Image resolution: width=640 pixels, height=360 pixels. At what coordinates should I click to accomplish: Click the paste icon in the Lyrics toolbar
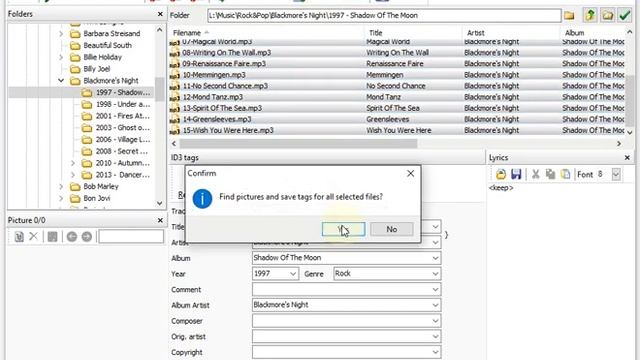pyautogui.click(x=565, y=174)
